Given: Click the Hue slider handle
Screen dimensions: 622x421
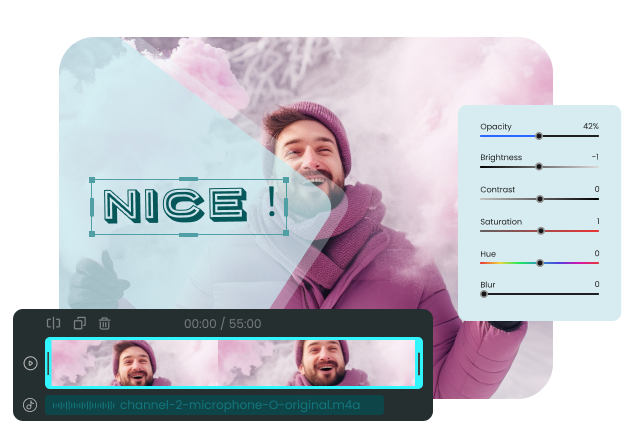Looking at the screenshot, I should pos(539,263).
